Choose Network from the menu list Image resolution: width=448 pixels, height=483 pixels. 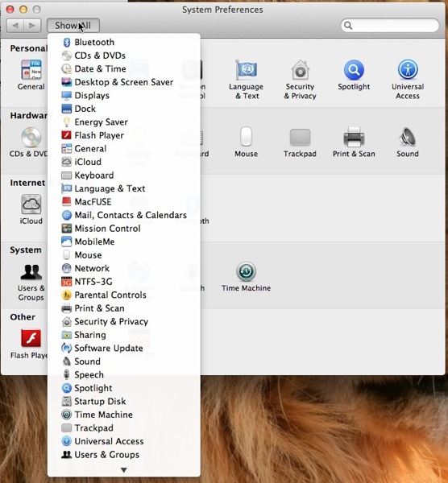124,268
